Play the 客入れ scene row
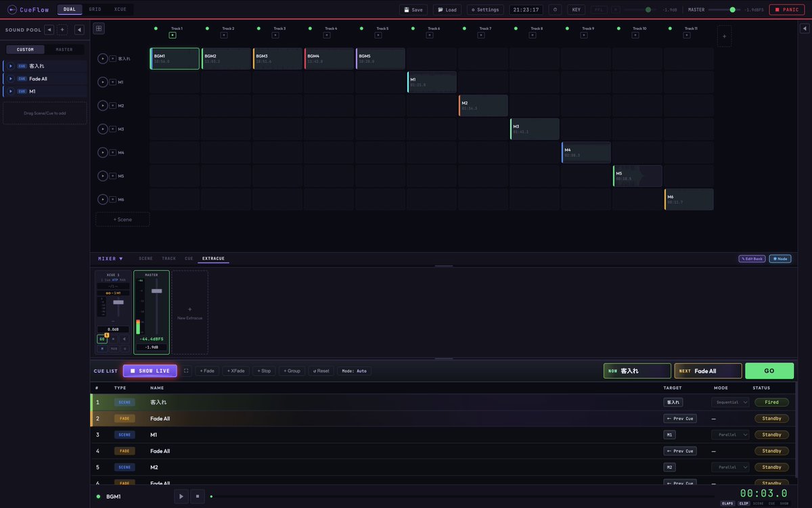This screenshot has height=508, width=812. (103, 59)
